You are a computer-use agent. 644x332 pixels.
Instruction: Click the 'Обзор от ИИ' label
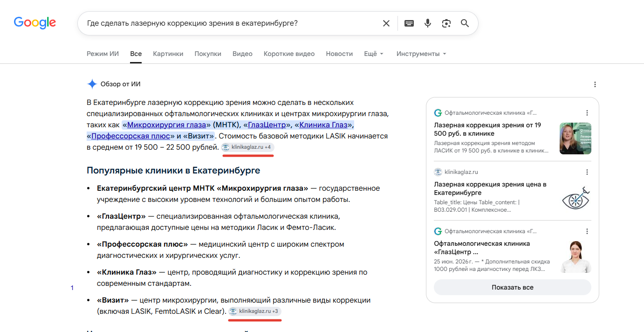pos(121,84)
